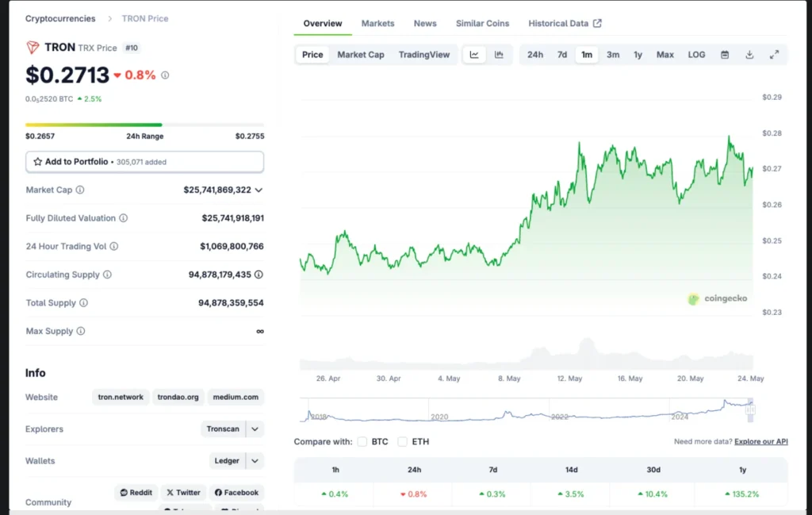Select the line chart view icon
The image size is (812, 515).
(x=474, y=55)
